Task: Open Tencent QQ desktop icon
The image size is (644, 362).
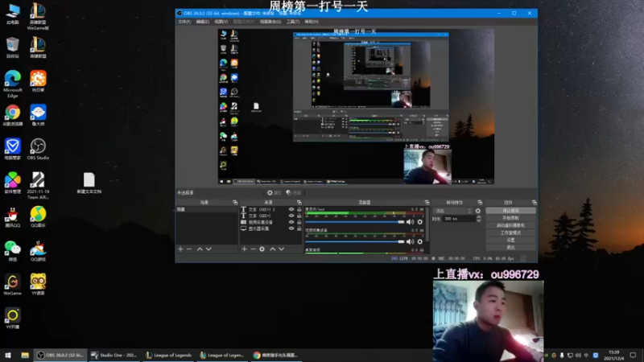Action: pyautogui.click(x=12, y=217)
